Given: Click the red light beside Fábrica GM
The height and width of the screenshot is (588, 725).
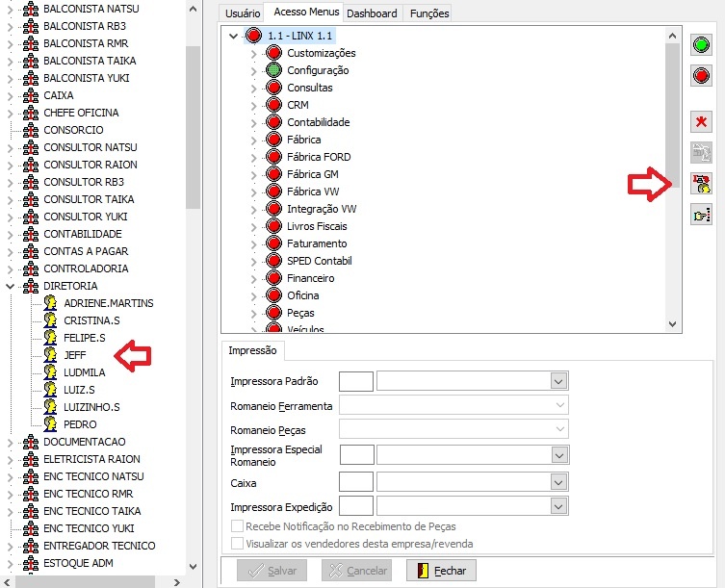Looking at the screenshot, I should pos(273,174).
